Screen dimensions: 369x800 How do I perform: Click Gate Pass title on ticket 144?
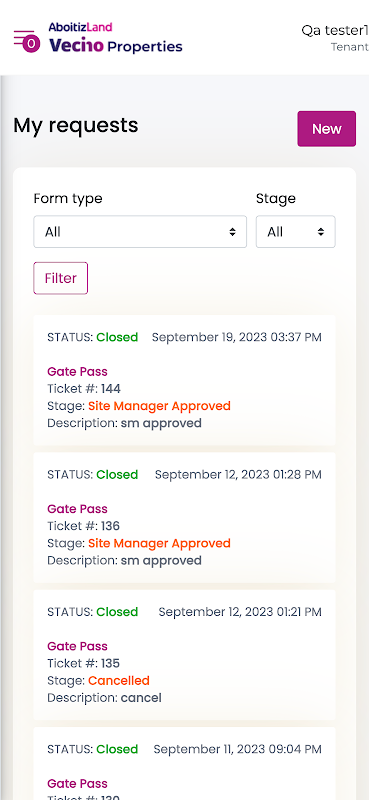77,371
